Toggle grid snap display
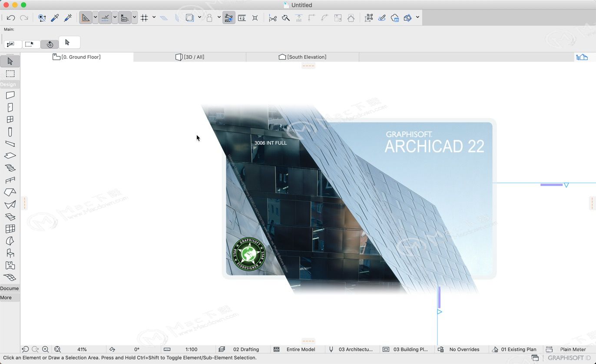Viewport: 596px width, 364px height. [x=144, y=18]
